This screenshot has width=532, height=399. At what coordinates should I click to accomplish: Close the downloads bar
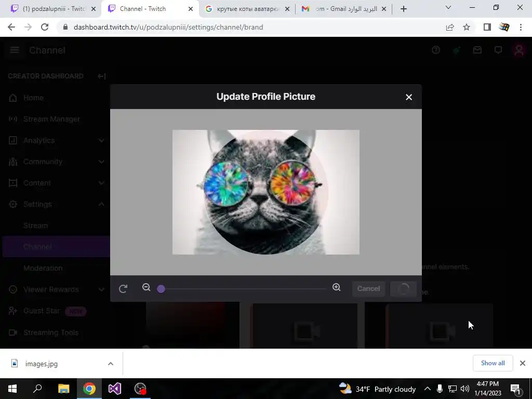(x=523, y=363)
